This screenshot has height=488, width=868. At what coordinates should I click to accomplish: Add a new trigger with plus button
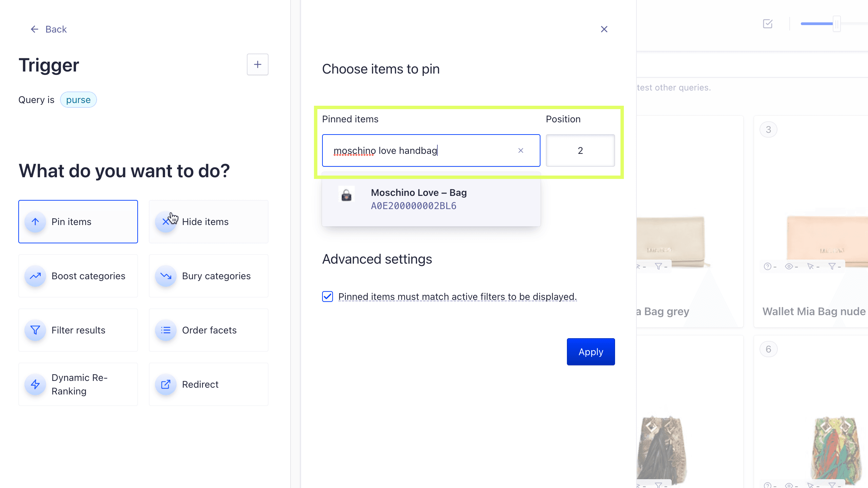pos(258,64)
